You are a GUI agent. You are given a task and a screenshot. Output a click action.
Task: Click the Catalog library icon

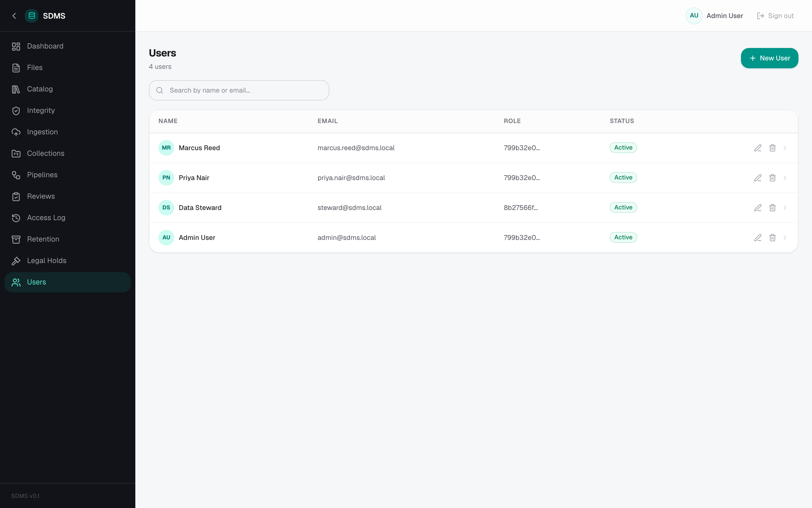pyautogui.click(x=16, y=89)
